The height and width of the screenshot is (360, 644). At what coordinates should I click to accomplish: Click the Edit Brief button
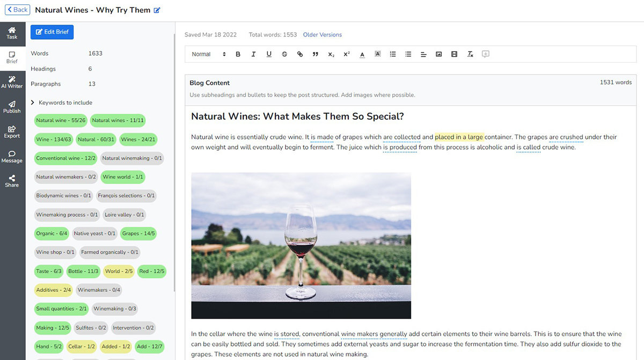(x=52, y=32)
